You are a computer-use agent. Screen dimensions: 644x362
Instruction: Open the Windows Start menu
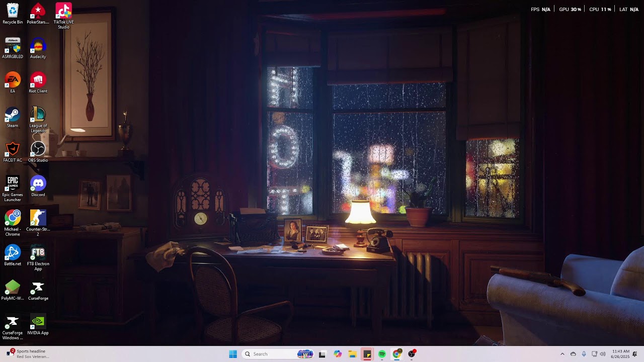click(x=233, y=354)
